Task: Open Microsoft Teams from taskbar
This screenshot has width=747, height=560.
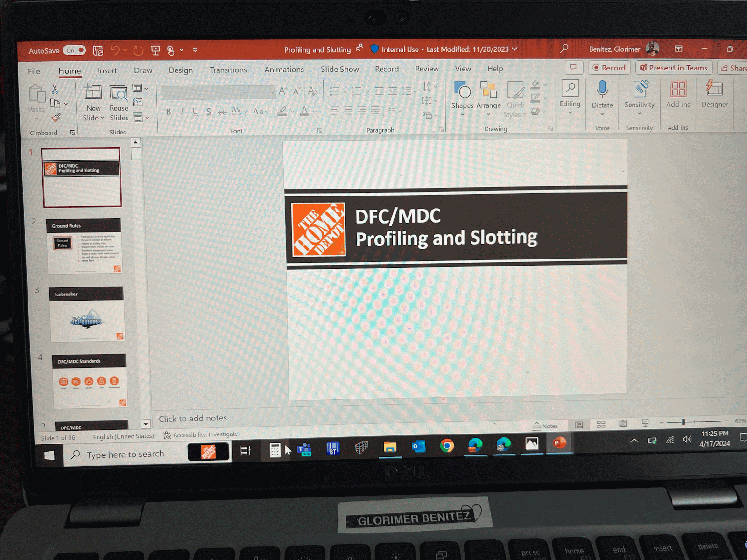Action: [x=304, y=449]
